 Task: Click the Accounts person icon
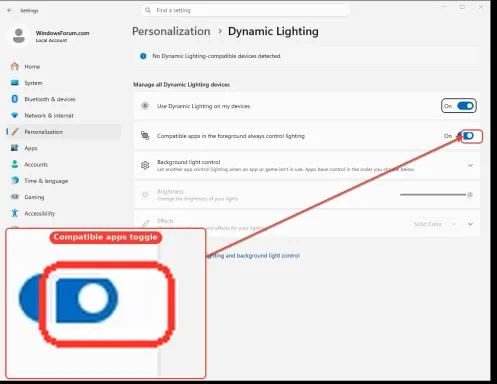coord(15,164)
